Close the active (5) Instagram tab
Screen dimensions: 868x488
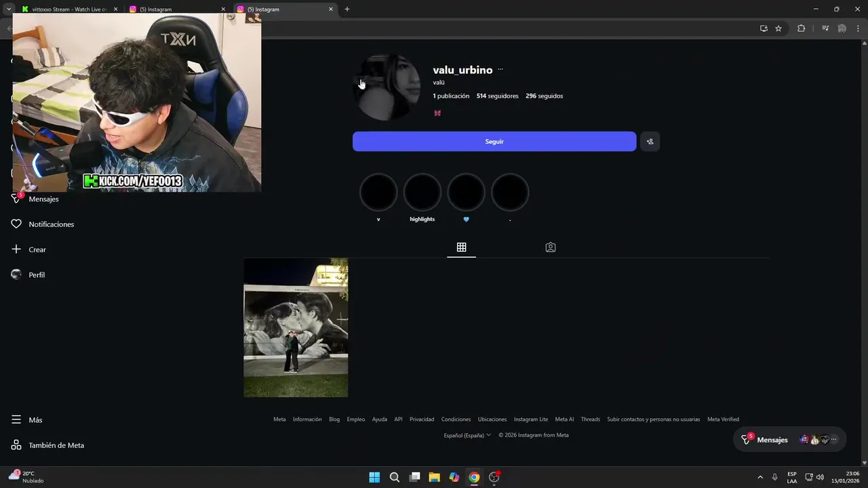pyautogui.click(x=331, y=9)
